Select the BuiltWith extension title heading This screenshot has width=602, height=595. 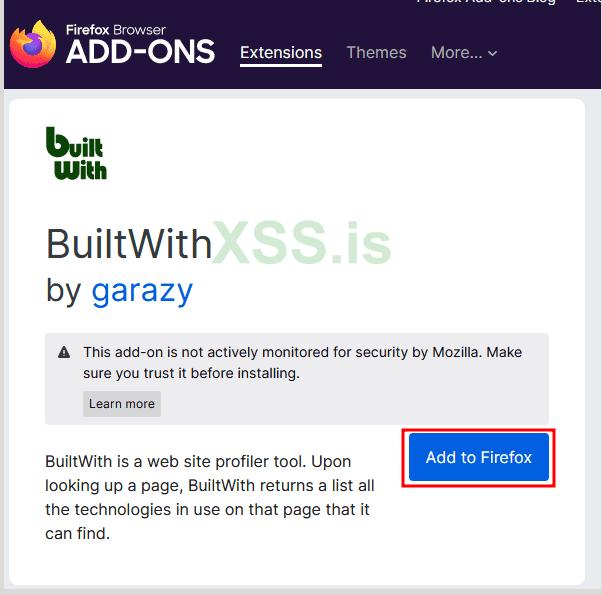click(x=129, y=244)
